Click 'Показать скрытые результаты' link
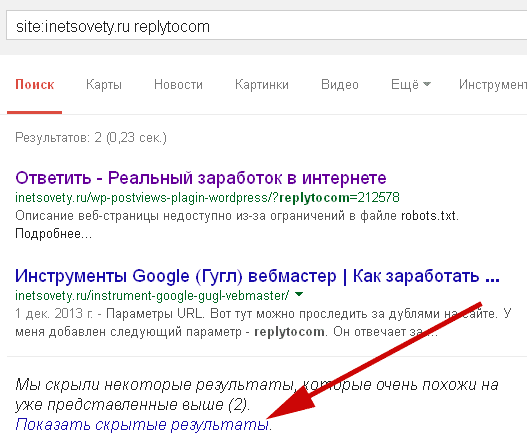 click(143, 424)
